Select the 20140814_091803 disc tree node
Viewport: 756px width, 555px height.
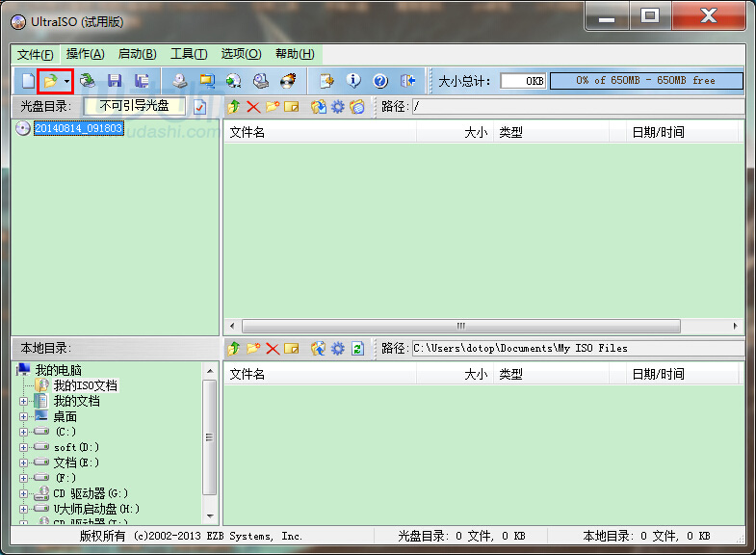pos(79,128)
